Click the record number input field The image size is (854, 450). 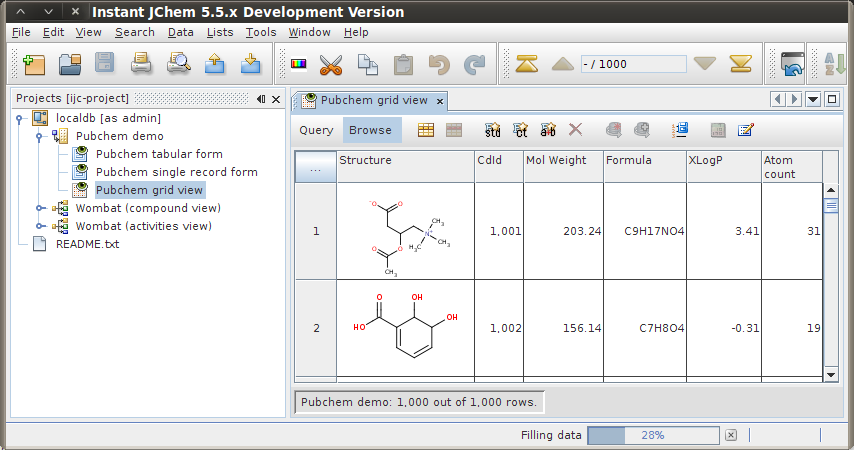[633, 64]
